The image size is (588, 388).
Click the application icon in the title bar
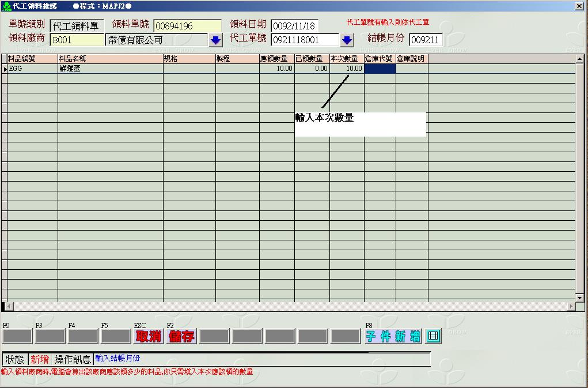click(6, 6)
